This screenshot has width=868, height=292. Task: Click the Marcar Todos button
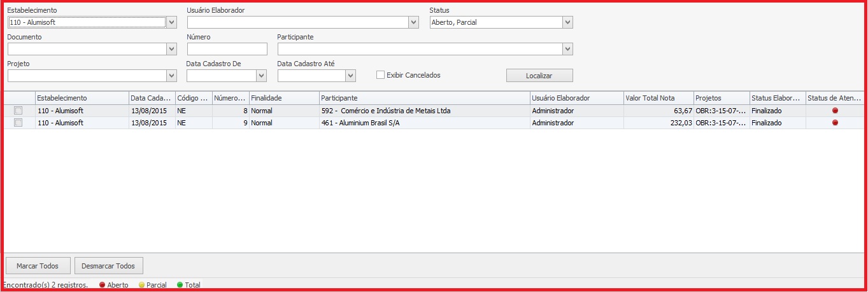[38, 265]
